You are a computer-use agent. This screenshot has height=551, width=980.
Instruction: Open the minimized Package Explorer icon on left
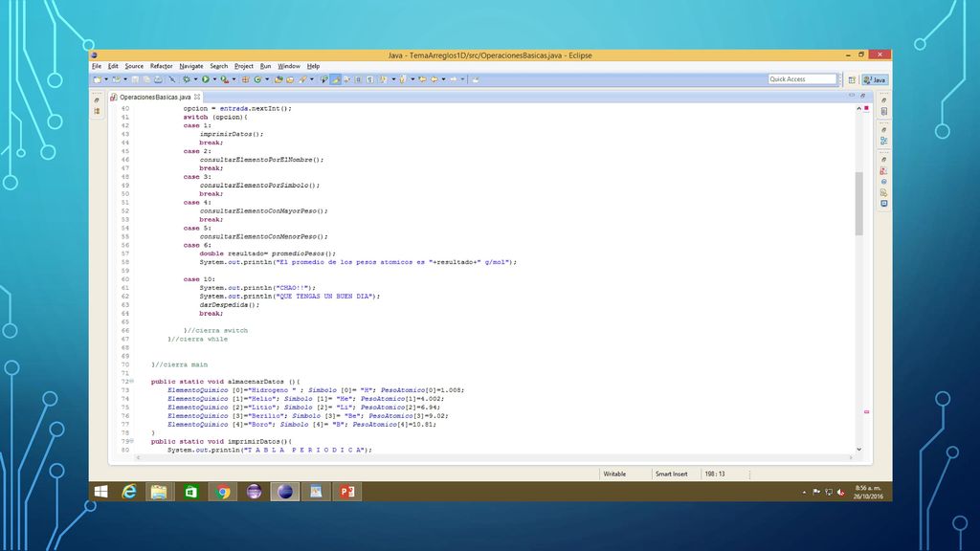(x=97, y=111)
